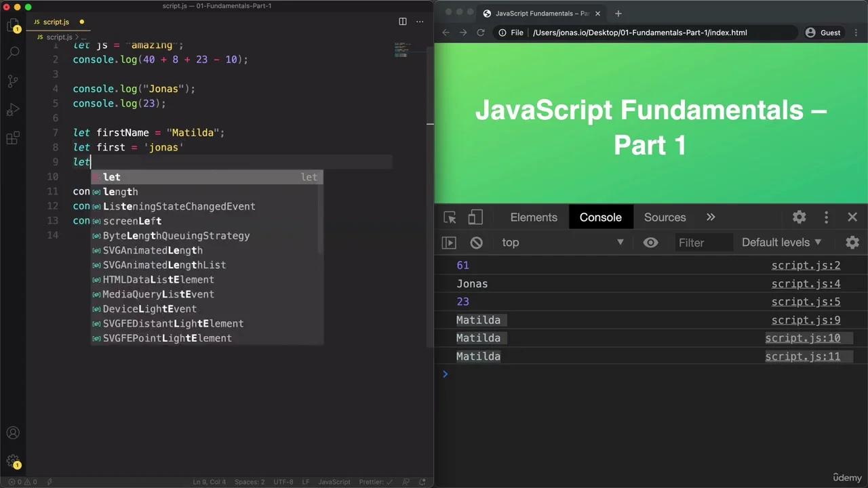Viewport: 868px width, 488px height.
Task: Open the Source Control view icon
Action: (13, 81)
